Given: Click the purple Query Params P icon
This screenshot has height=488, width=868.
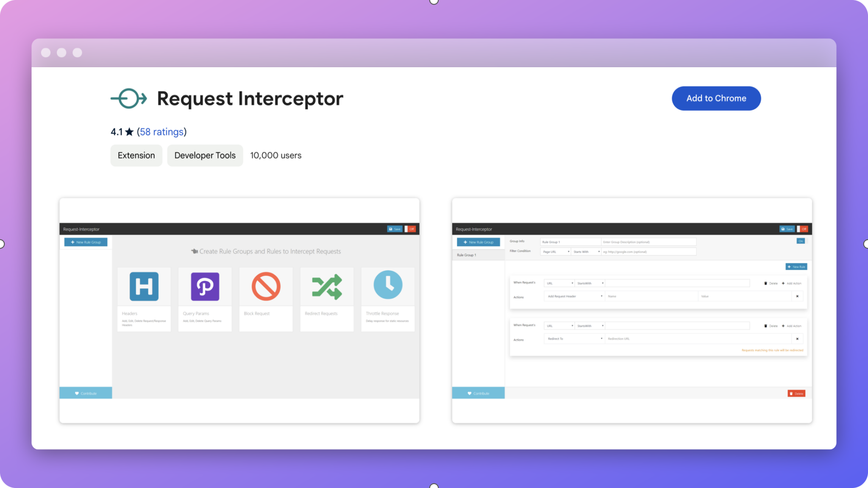Looking at the screenshot, I should [205, 287].
